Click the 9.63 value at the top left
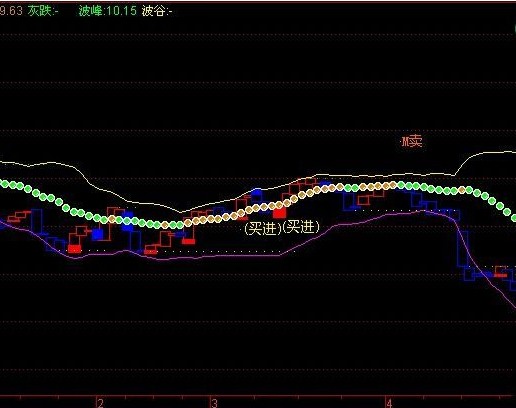516x408 pixels. [11, 11]
